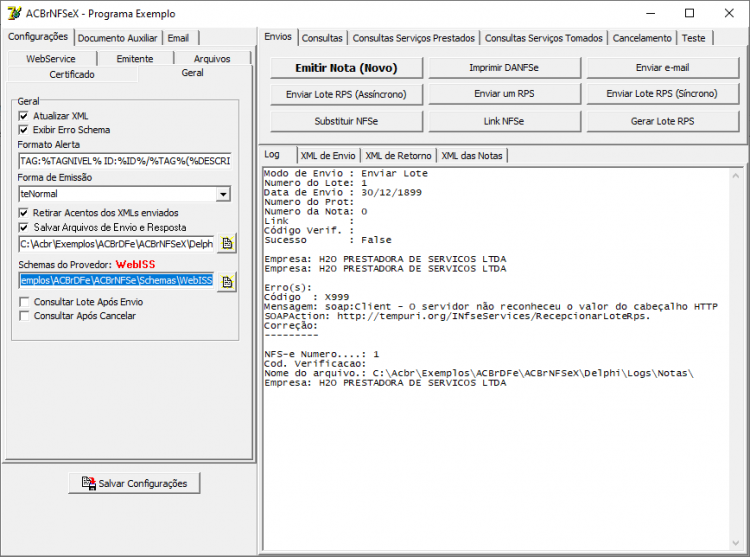Select the Certificado settings tab
Viewport: 750px width, 557px height.
(72, 75)
